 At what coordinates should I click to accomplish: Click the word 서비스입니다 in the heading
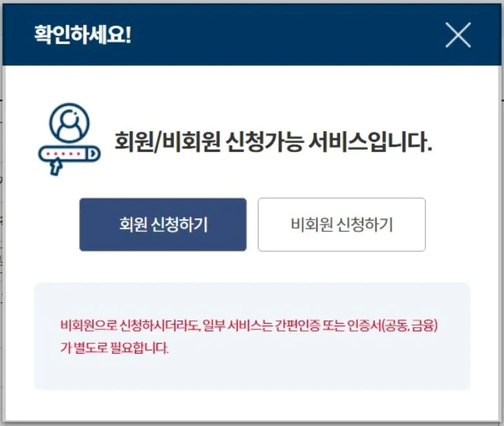pos(370,141)
